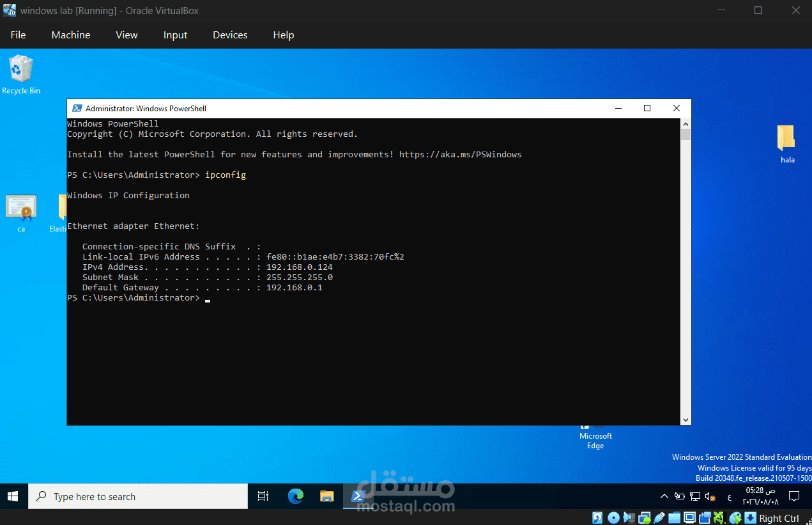Click the VirtualBox USB status icon

[659, 518]
